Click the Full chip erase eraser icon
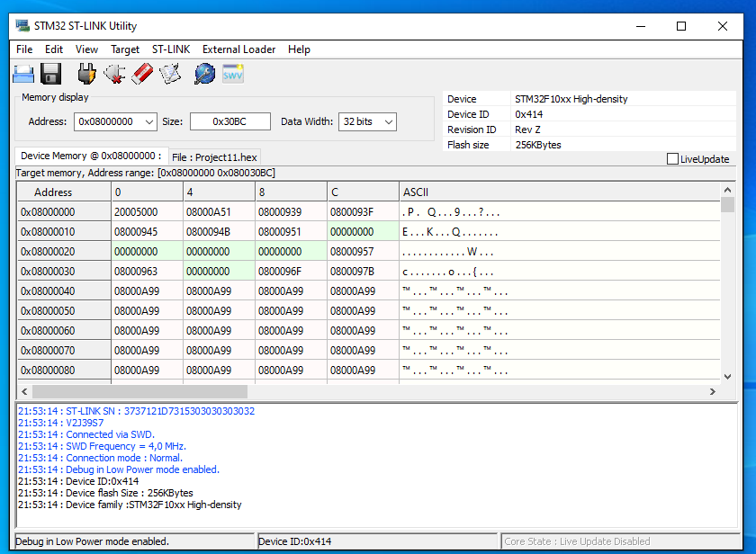 [x=141, y=74]
